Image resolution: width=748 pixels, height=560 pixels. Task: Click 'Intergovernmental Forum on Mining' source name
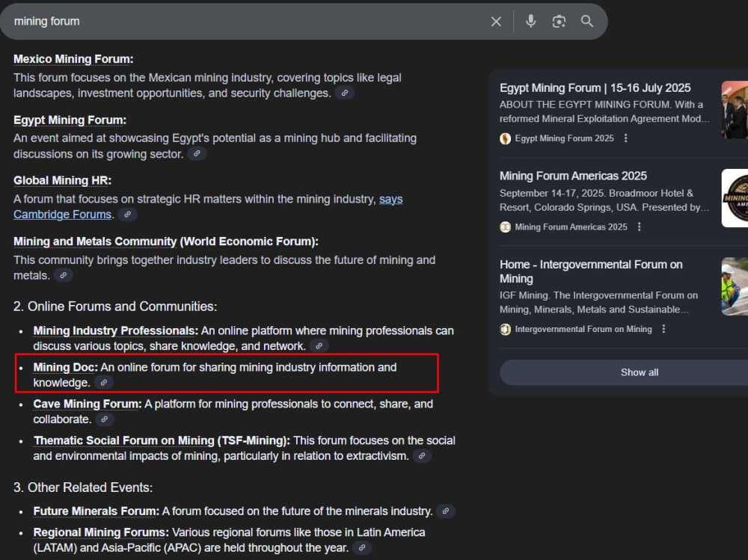click(583, 329)
